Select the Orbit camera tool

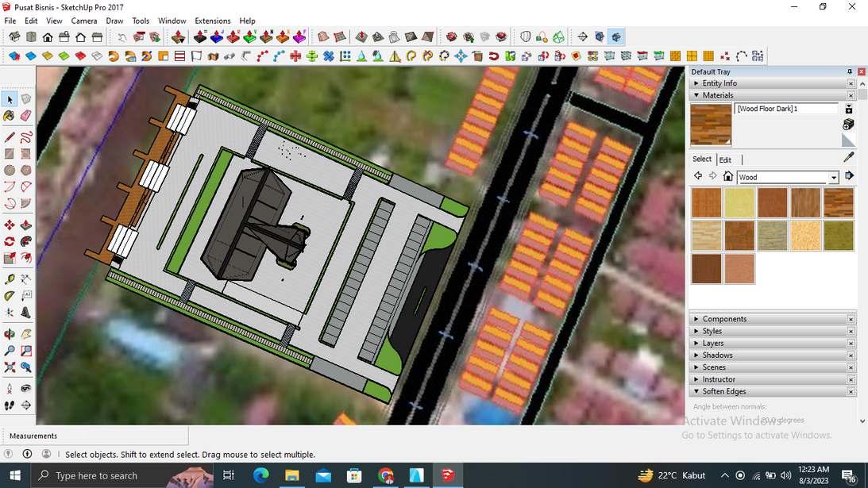[x=10, y=334]
